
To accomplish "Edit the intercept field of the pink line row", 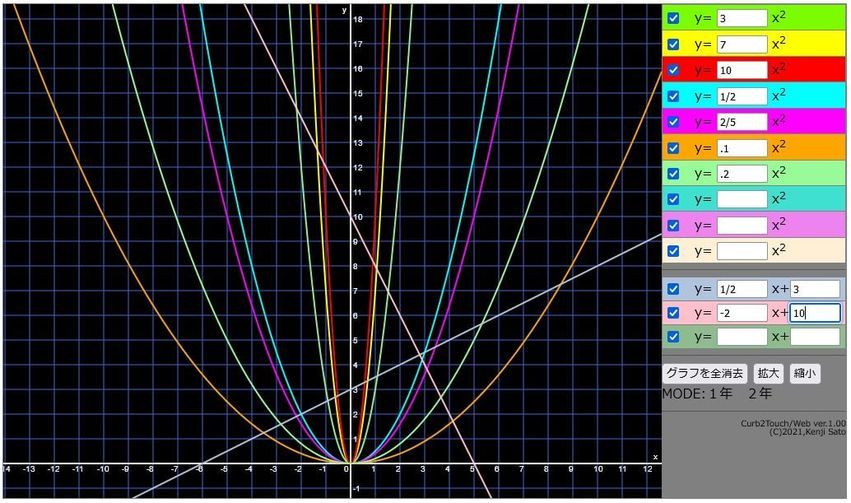I will click(x=815, y=313).
